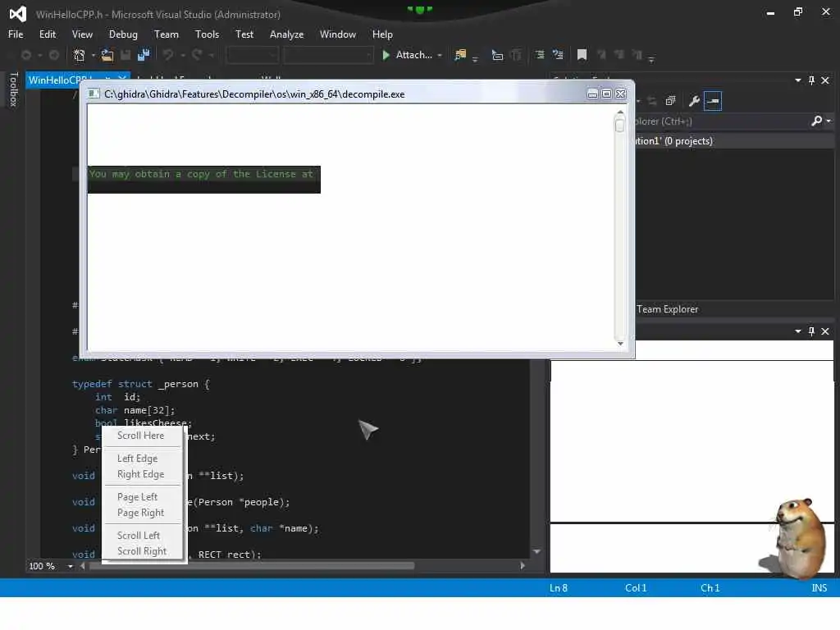Click the New Project toolbar icon
840x630 pixels.
pyautogui.click(x=80, y=55)
